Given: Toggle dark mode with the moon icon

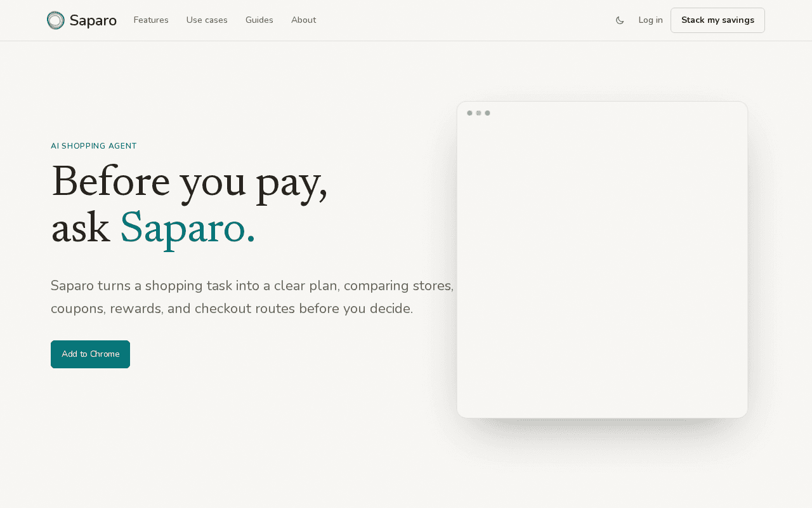Looking at the screenshot, I should tap(620, 20).
